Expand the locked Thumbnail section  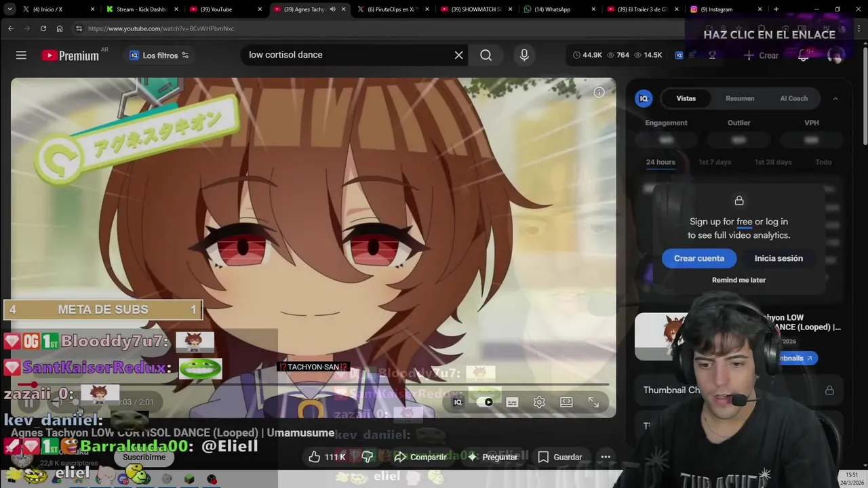(x=738, y=390)
